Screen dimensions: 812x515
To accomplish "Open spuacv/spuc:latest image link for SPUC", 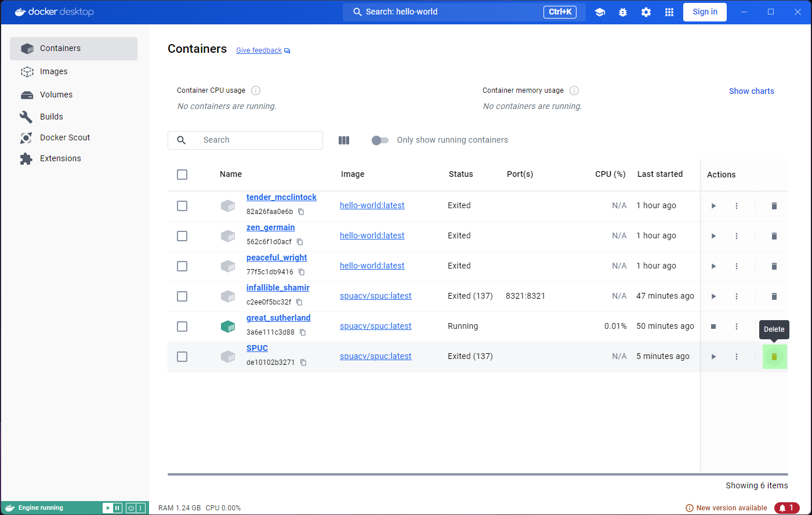I will 376,356.
